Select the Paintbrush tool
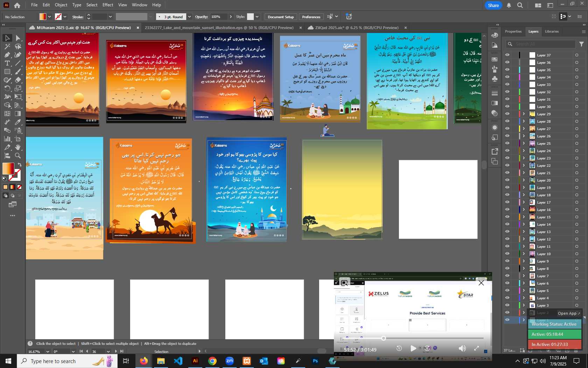Screen dimensions: 588x368 tap(18, 71)
